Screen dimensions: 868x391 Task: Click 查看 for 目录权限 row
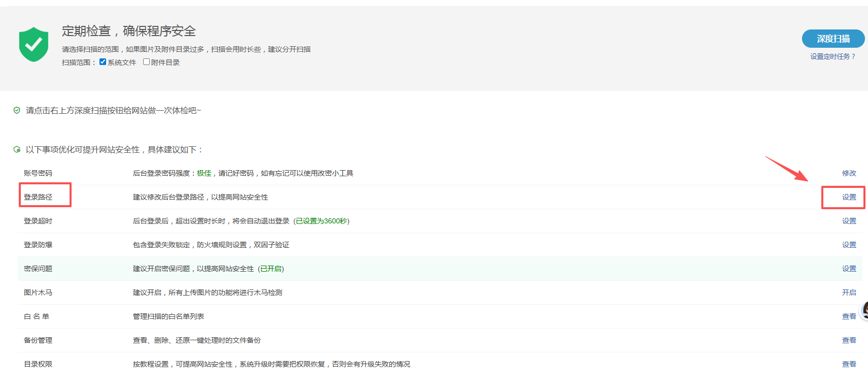[x=849, y=364]
